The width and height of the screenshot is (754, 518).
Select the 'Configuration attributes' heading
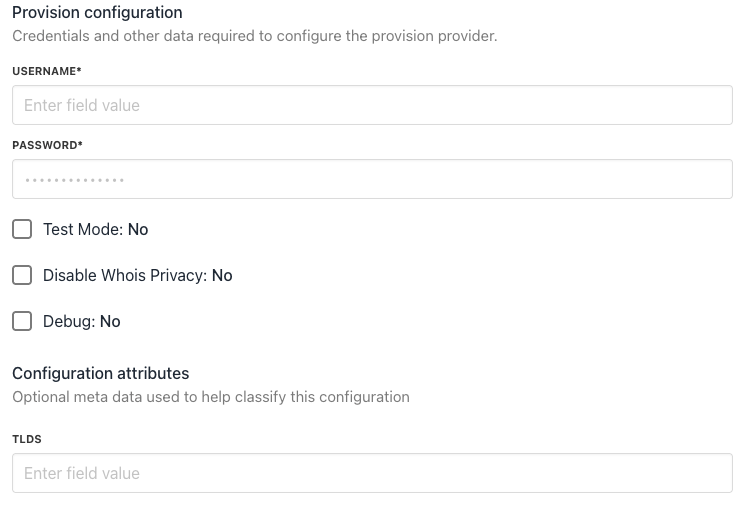click(100, 373)
